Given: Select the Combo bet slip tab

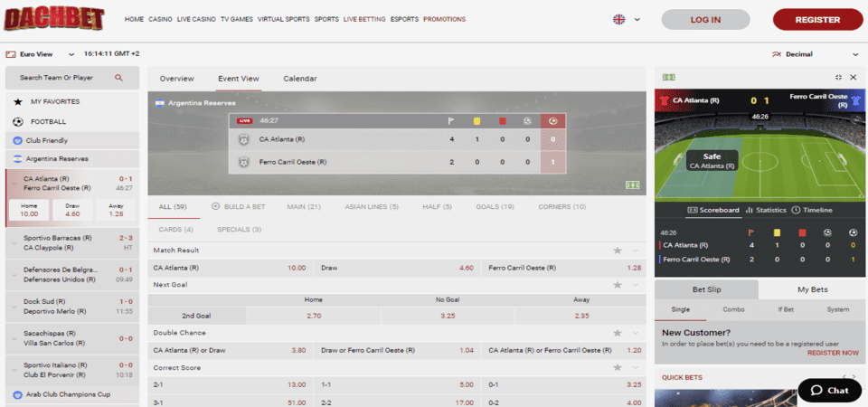Looking at the screenshot, I should coord(733,309).
